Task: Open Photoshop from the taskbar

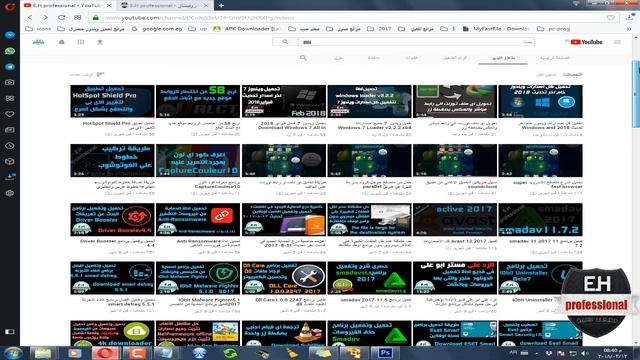Action: click(385, 353)
